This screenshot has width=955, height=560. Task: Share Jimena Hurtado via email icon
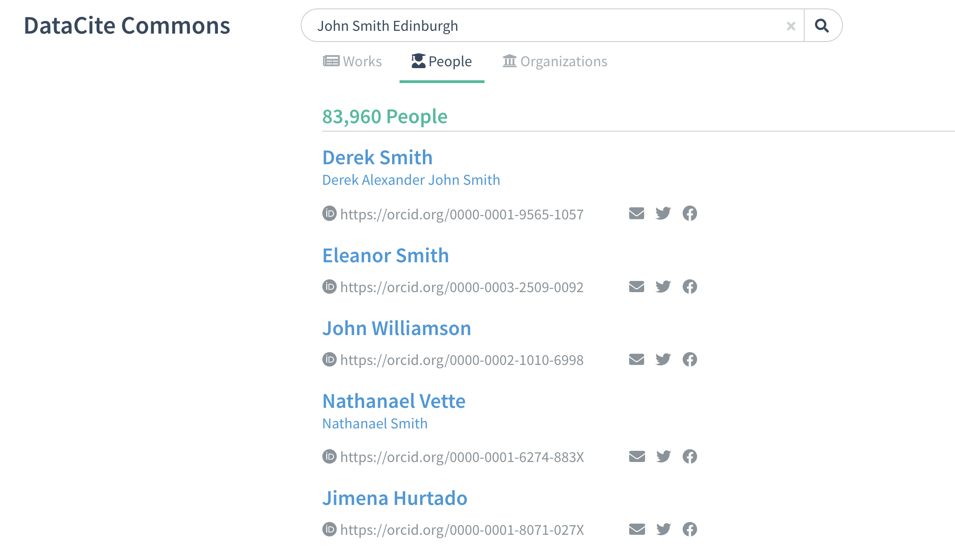tap(637, 529)
